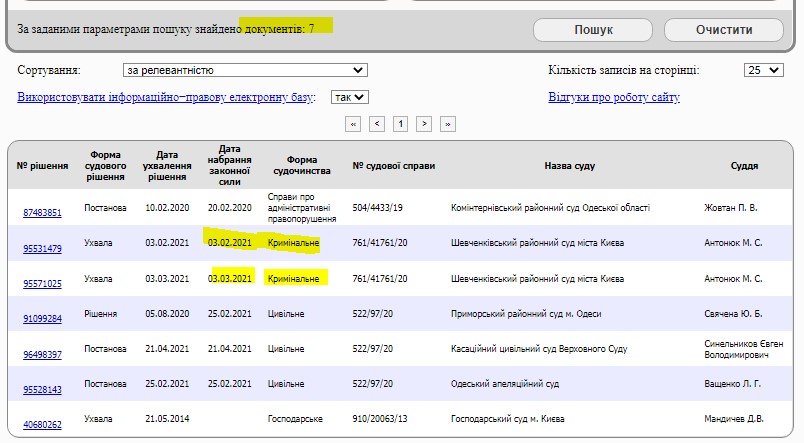Viewport: 804px width, 443px height.
Task: Open Використовувати інформаційно-правову електронну базу link
Action: 166,97
